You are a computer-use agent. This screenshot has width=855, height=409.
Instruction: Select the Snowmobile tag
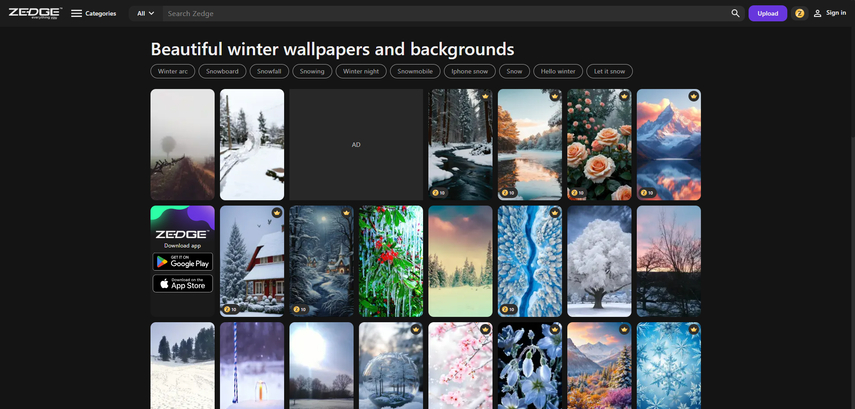click(x=415, y=71)
